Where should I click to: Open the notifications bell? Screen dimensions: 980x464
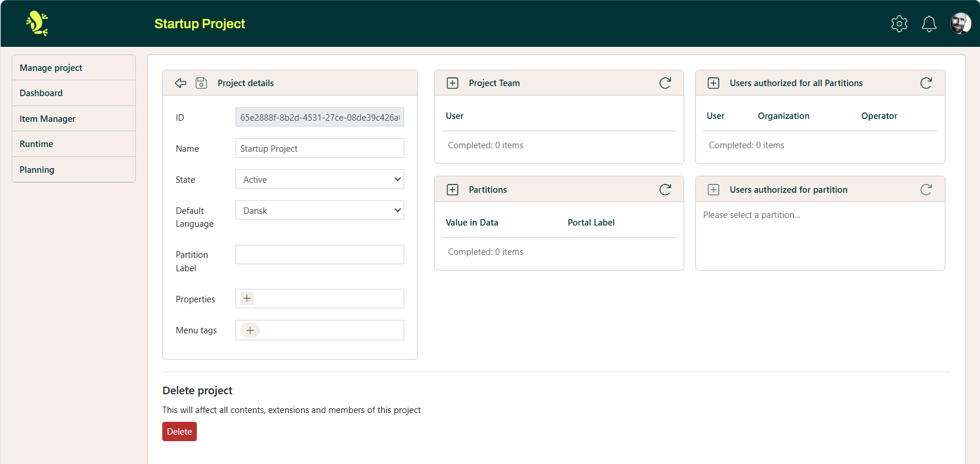tap(929, 23)
